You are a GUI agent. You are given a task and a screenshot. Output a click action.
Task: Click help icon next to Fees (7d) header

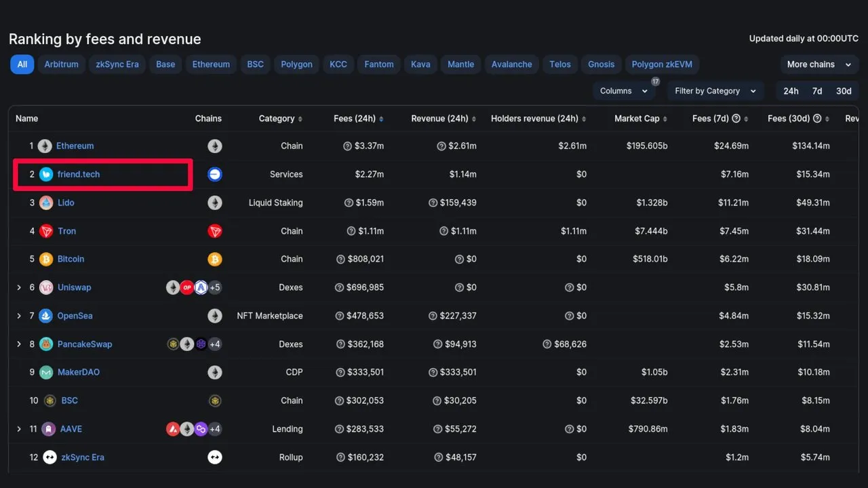click(736, 119)
